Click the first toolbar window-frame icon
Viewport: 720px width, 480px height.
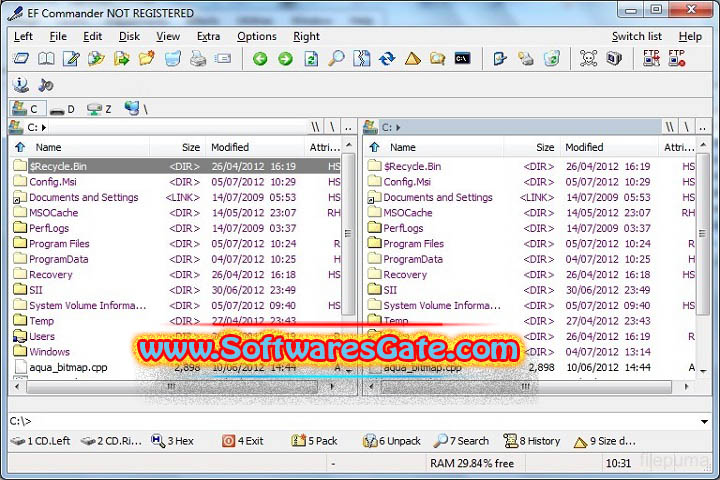point(21,58)
